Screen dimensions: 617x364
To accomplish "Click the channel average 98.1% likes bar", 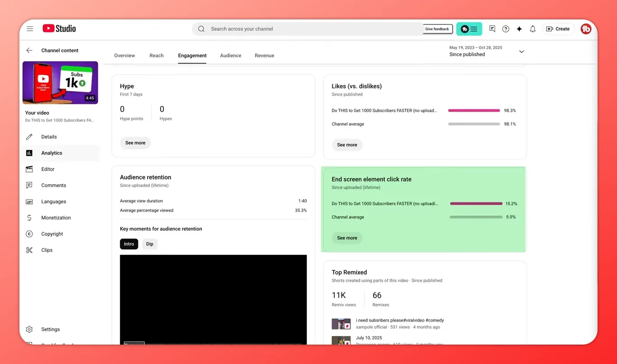I will (x=474, y=124).
